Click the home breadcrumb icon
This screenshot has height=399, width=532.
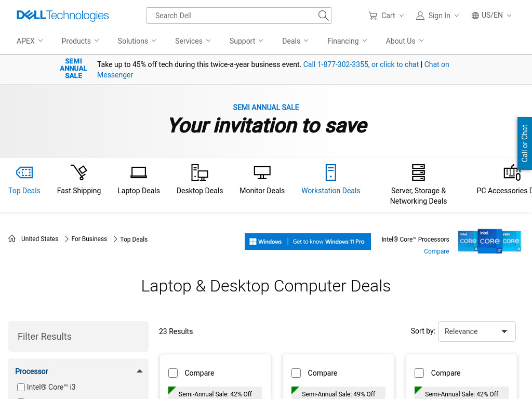[12, 238]
